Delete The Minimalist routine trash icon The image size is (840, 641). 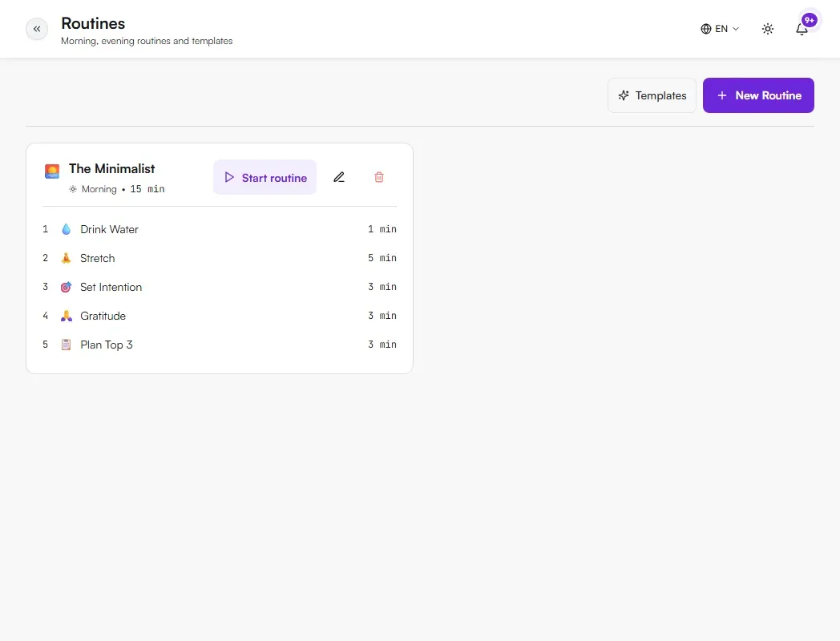click(x=379, y=177)
